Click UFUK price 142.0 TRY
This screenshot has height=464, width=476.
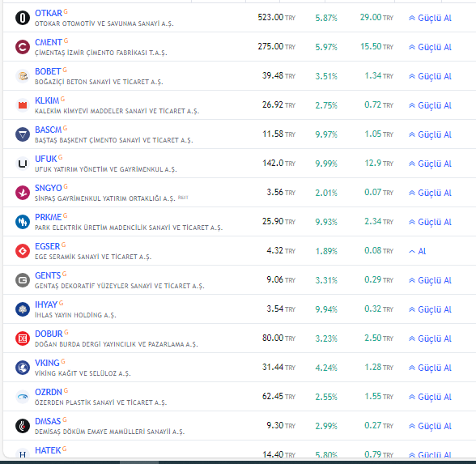tap(278, 163)
